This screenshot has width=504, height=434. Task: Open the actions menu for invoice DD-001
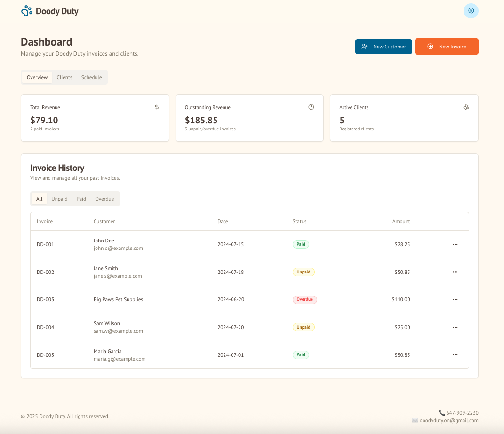455,244
